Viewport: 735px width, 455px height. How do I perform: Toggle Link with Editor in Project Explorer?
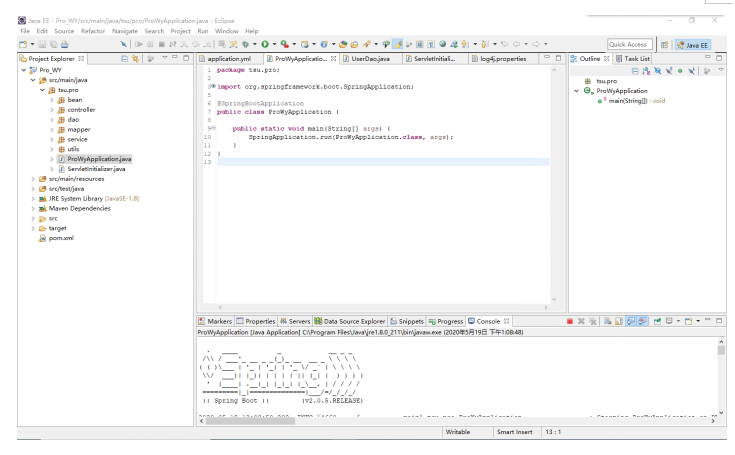coord(135,59)
